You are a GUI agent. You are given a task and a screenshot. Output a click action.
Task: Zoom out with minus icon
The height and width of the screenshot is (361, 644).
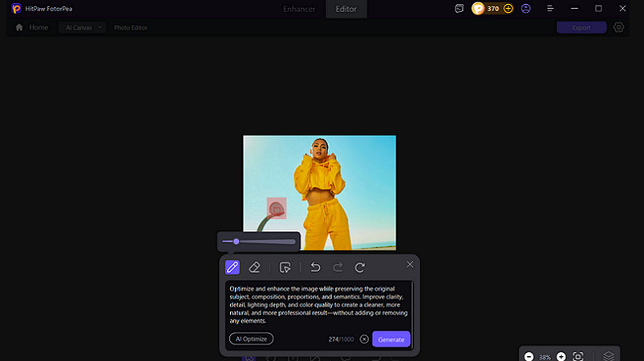(529, 356)
